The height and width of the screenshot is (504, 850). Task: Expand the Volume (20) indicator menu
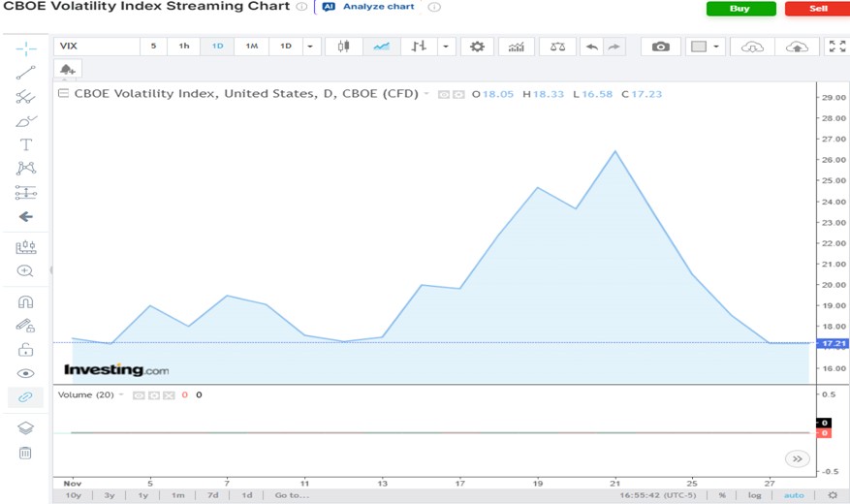pos(123,395)
